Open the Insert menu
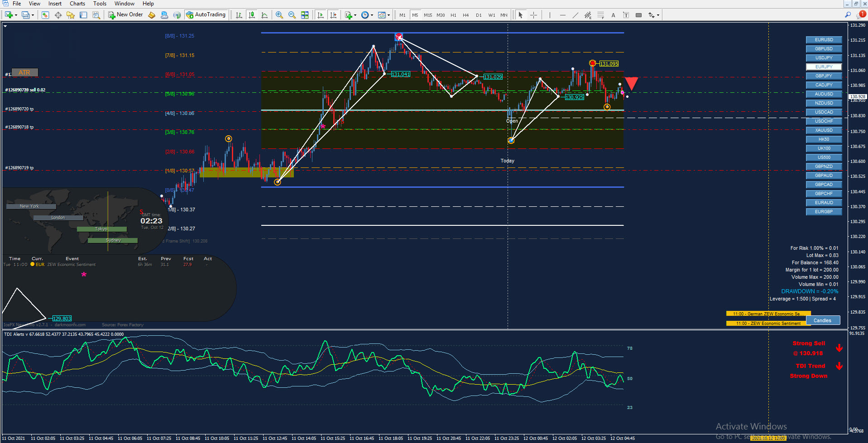Screen dimensions: 868x443 pyautogui.click(x=55, y=4)
